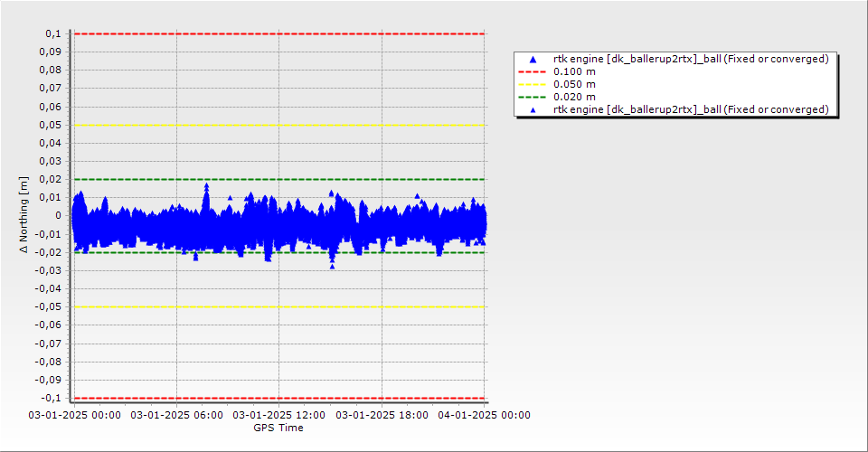The image size is (868, 452).
Task: Click the -0,03 Y-axis tick label
Action: click(49, 270)
